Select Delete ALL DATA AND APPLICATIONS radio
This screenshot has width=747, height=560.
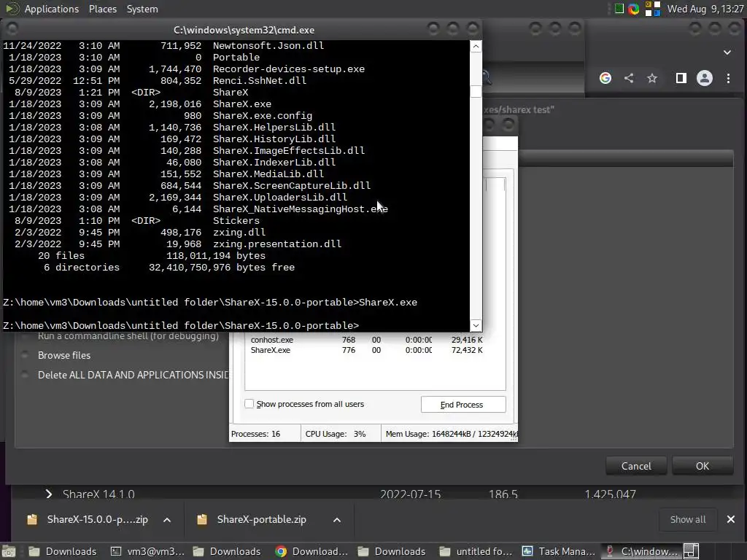(25, 375)
